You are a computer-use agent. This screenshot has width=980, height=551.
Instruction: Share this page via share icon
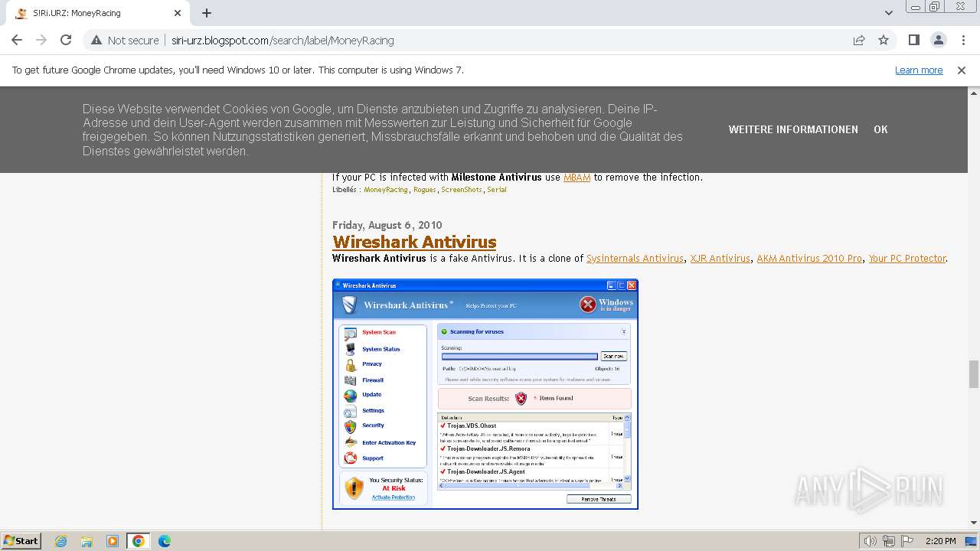coord(859,40)
